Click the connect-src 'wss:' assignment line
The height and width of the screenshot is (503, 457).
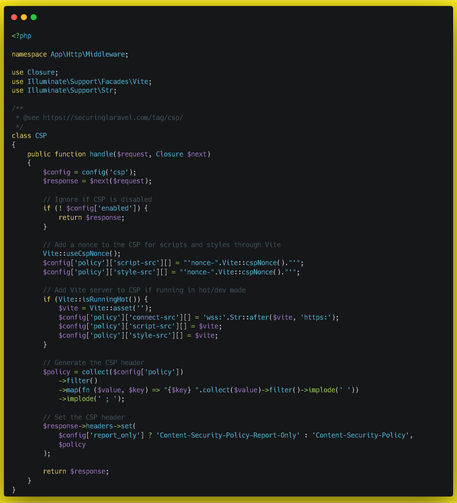click(199, 317)
